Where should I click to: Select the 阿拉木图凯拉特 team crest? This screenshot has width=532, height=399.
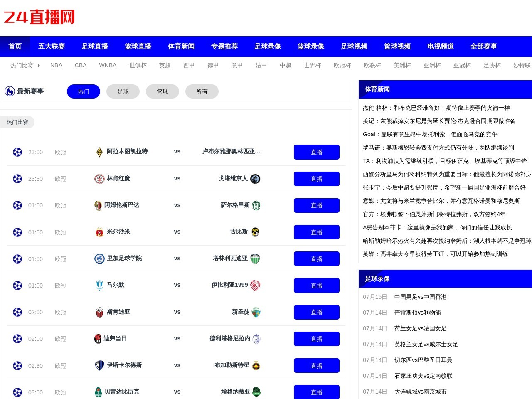point(99,152)
